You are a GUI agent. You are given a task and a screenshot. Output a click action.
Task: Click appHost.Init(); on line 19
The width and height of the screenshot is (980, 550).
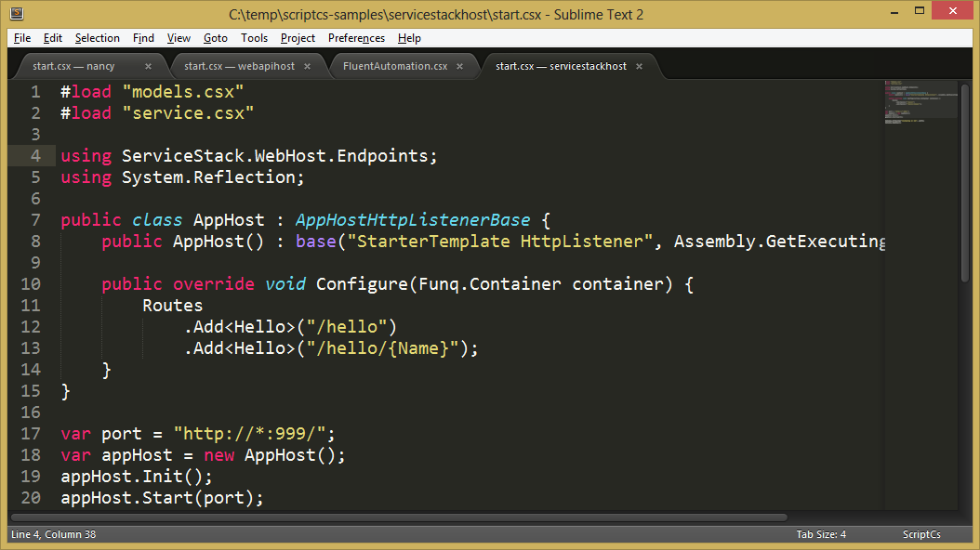point(137,477)
